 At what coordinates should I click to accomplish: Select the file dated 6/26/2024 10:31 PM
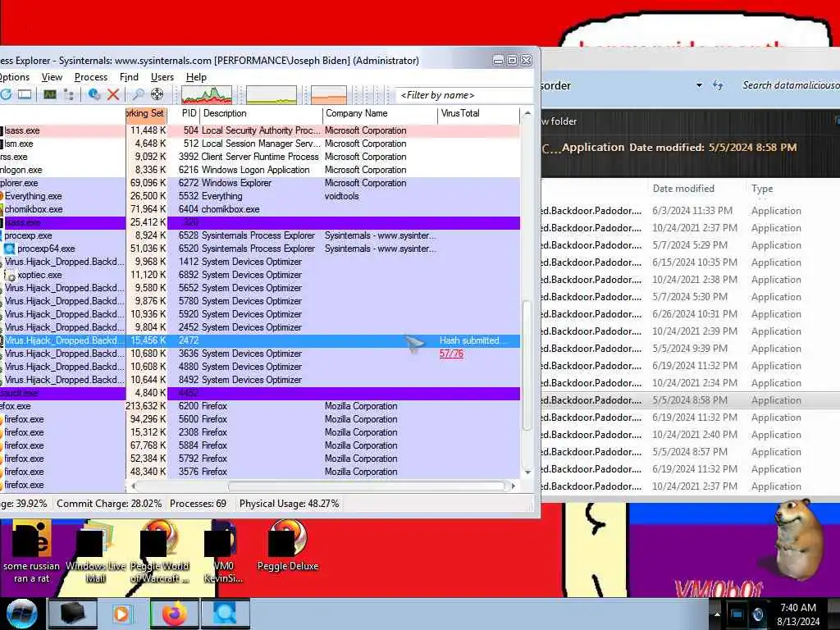[x=691, y=314]
